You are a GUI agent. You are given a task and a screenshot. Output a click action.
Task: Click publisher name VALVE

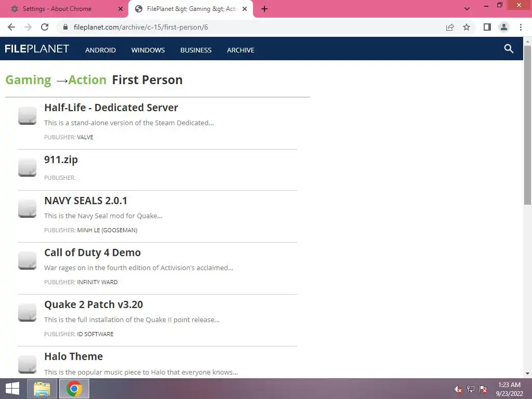pyautogui.click(x=85, y=137)
